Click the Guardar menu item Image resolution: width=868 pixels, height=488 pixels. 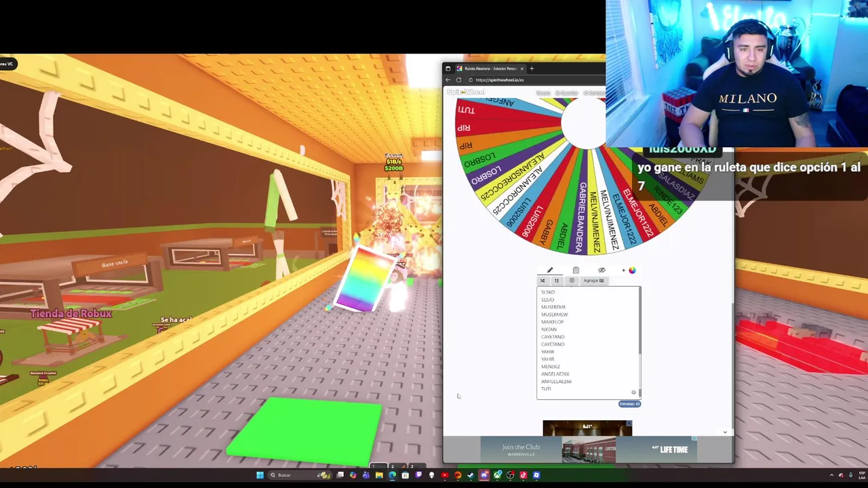pyautogui.click(x=566, y=93)
